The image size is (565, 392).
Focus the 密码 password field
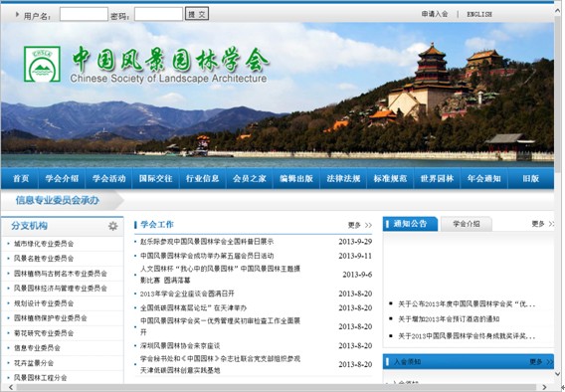click(158, 14)
